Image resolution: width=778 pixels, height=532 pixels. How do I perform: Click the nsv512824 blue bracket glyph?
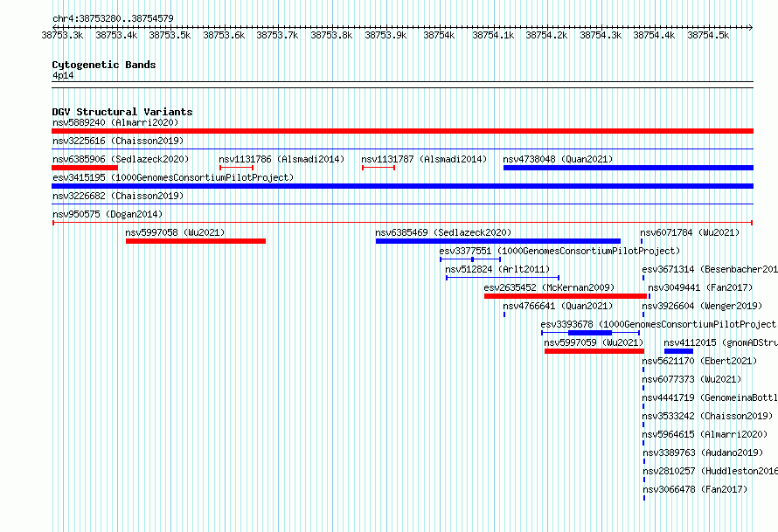click(x=503, y=278)
